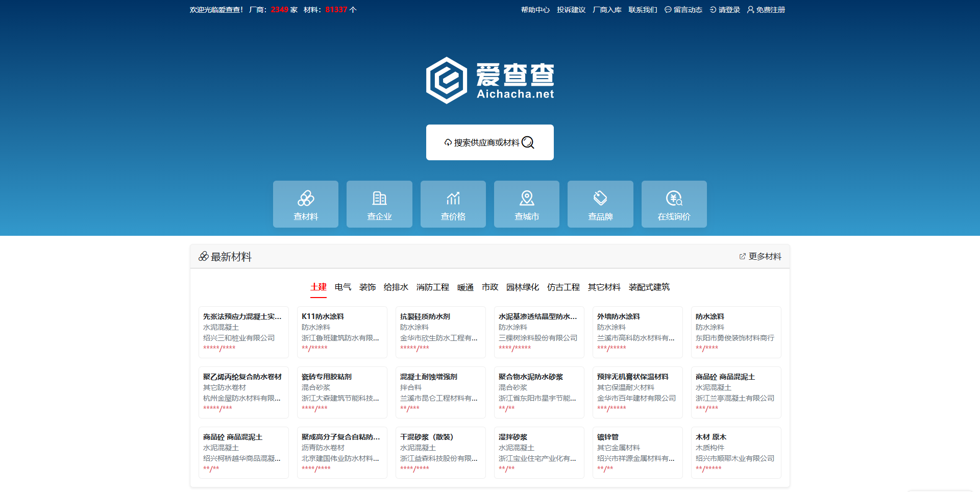Select the 土建 category tab
Screen dimensions: 980x492
pos(318,287)
